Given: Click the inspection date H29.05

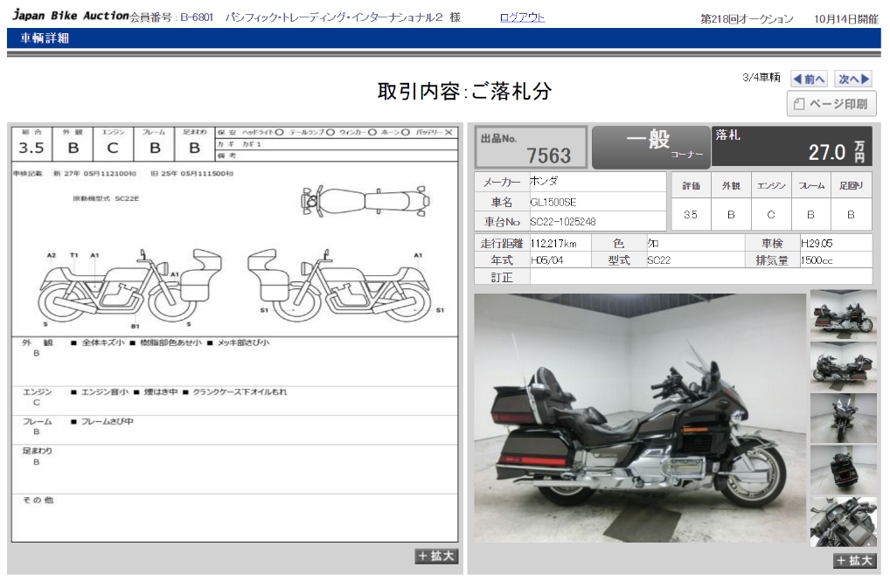Looking at the screenshot, I should click(817, 243).
